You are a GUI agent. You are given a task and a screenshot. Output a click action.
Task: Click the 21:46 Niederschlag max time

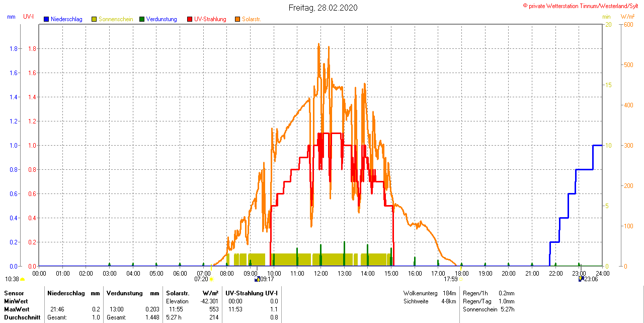click(x=57, y=309)
